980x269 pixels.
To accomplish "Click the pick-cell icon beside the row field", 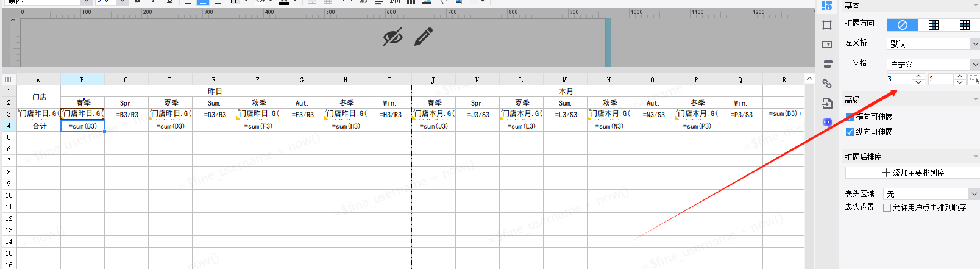I will (974, 79).
